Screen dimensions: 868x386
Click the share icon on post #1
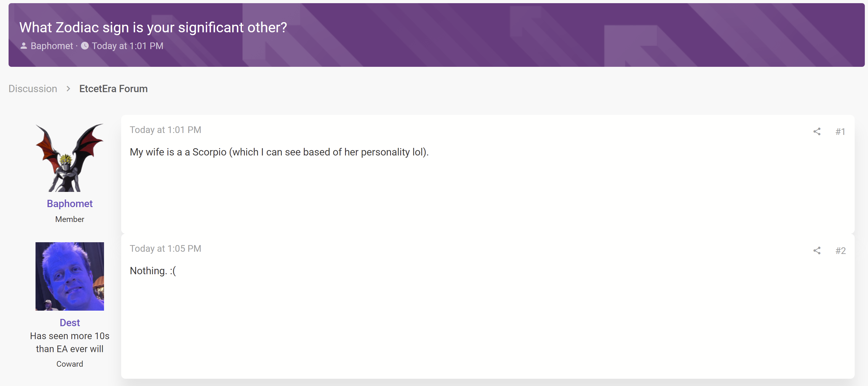point(817,132)
